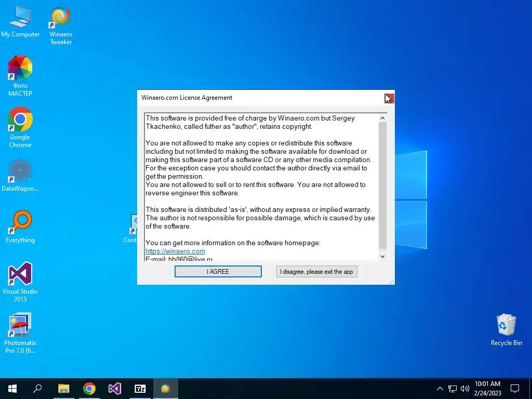Show hidden system tray icons
This screenshot has height=399, width=532.
pyautogui.click(x=440, y=389)
